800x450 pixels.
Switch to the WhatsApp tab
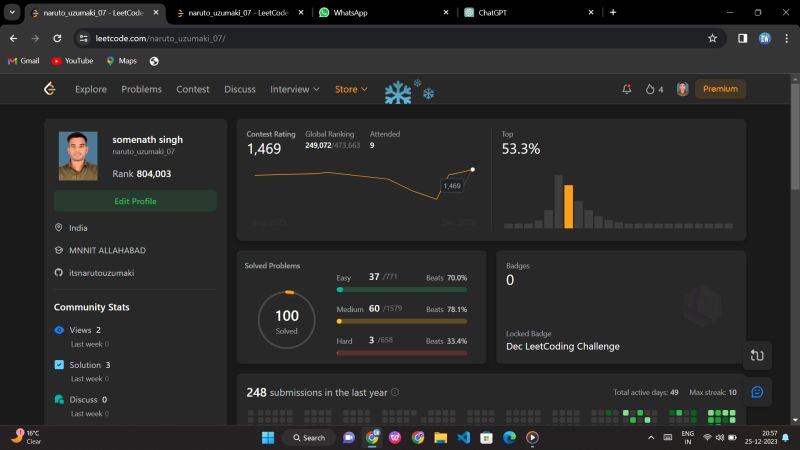(x=383, y=12)
